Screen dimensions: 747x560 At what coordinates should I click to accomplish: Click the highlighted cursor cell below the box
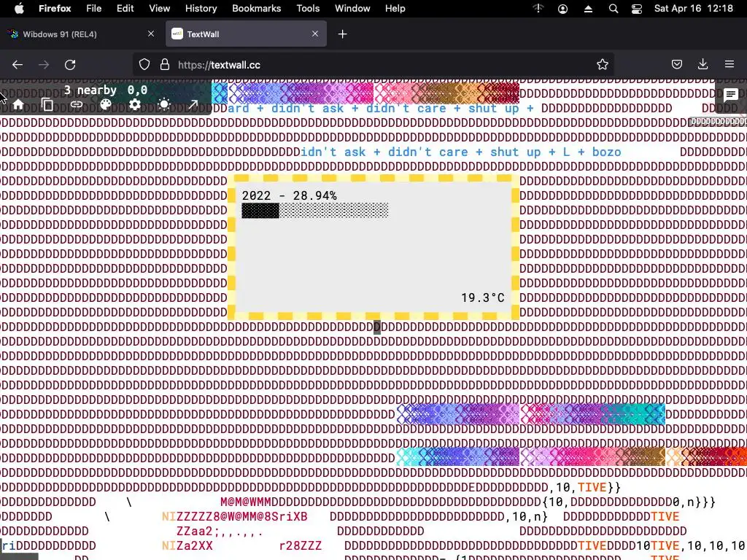pyautogui.click(x=377, y=327)
